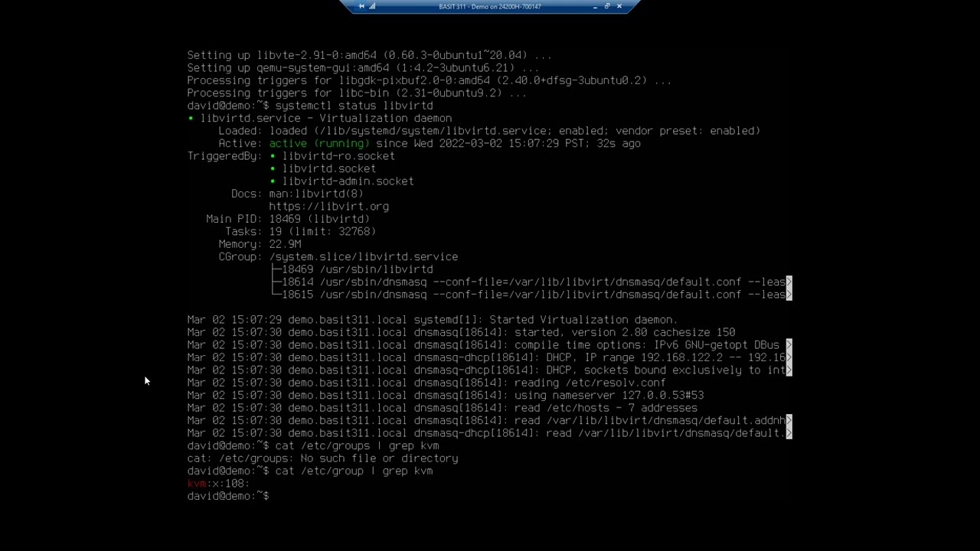Restore down the remote session window
The image size is (980, 551).
click(607, 6)
